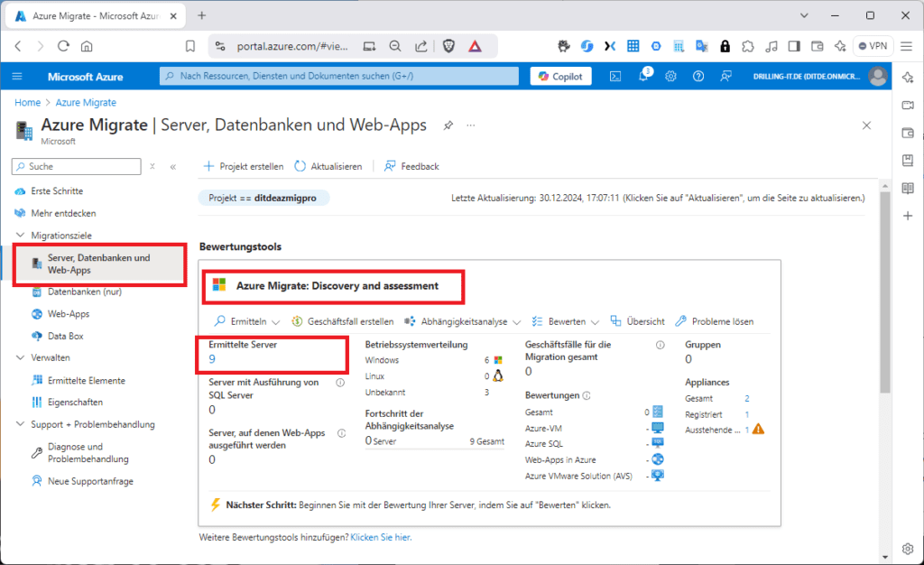Open the Copilot button
The image size is (924, 565).
[x=560, y=77]
